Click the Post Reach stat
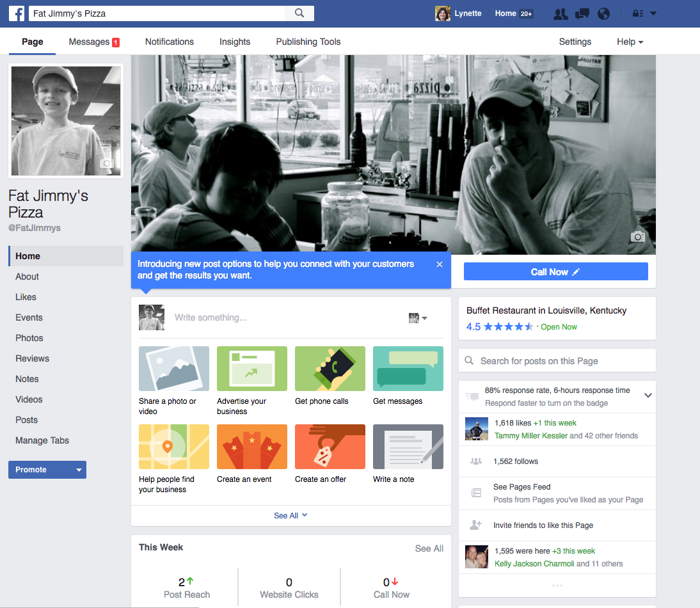Image resolution: width=700 pixels, height=608 pixels. click(x=187, y=588)
